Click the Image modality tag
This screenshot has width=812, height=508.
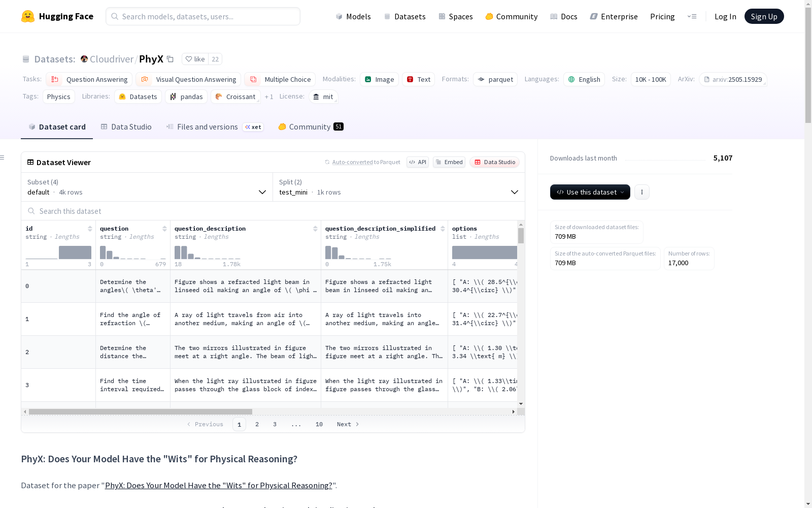pyautogui.click(x=379, y=79)
